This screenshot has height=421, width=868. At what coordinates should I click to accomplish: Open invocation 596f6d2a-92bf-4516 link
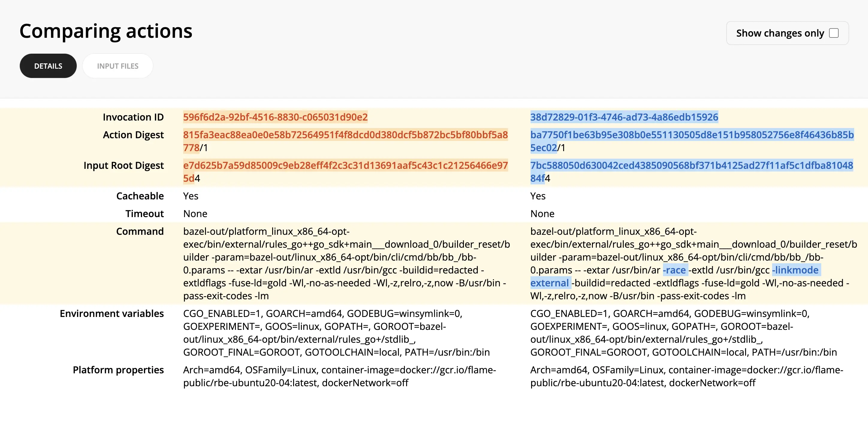275,117
